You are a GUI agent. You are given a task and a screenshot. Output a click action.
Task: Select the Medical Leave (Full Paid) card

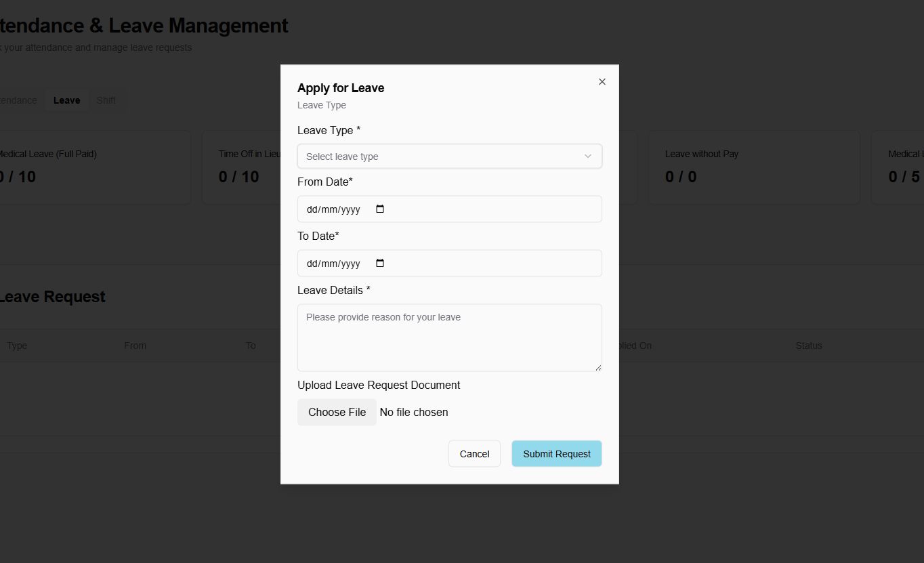pos(95,167)
